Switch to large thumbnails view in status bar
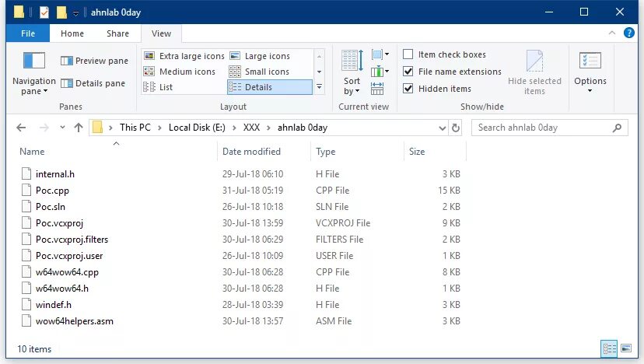644x364 pixels. click(x=626, y=348)
